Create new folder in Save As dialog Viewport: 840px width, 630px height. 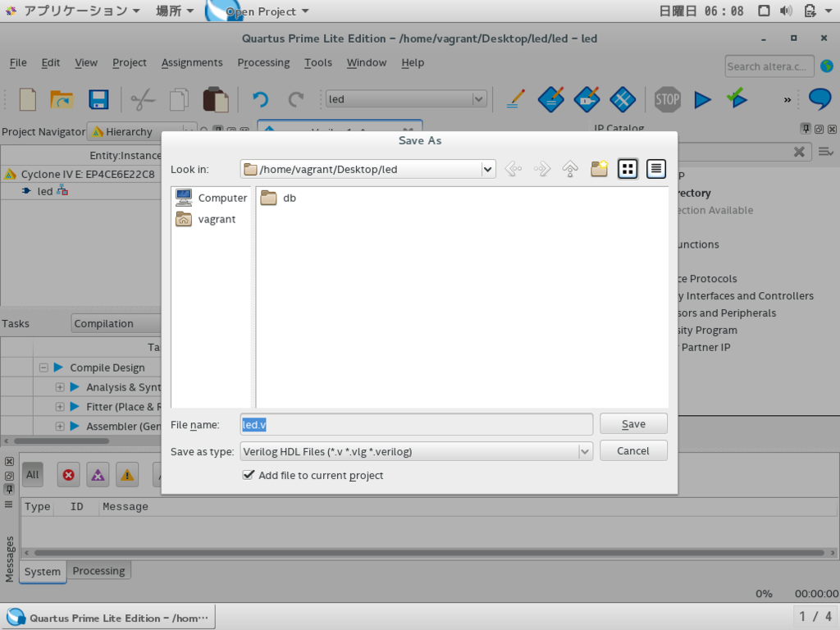(599, 169)
